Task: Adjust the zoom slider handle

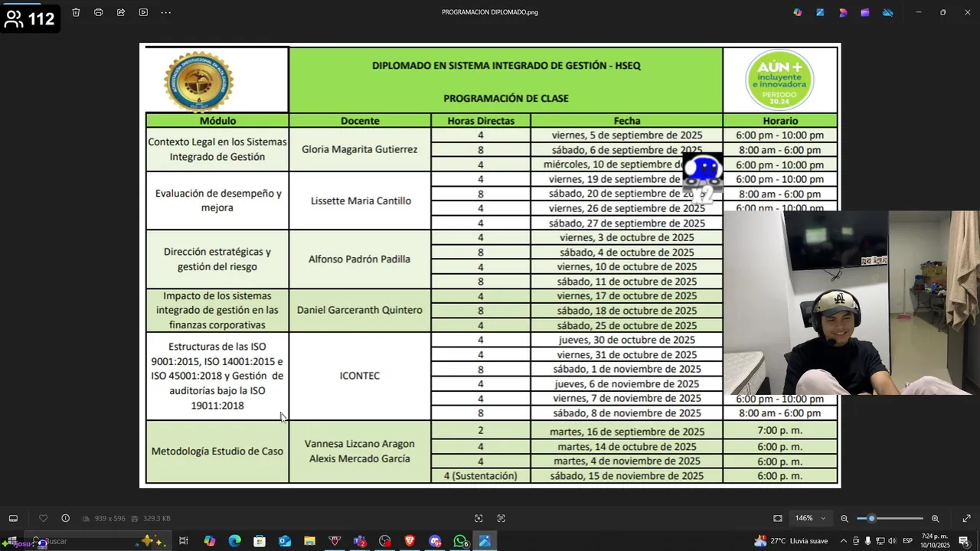Action: (871, 518)
